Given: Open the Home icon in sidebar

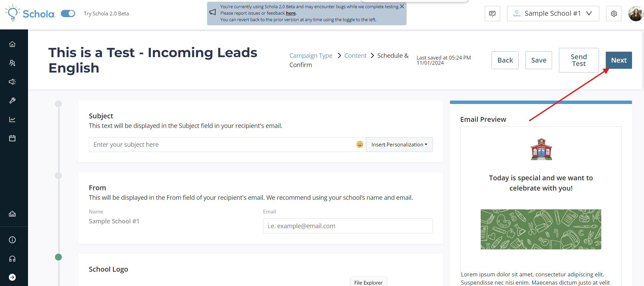Looking at the screenshot, I should coord(12,44).
